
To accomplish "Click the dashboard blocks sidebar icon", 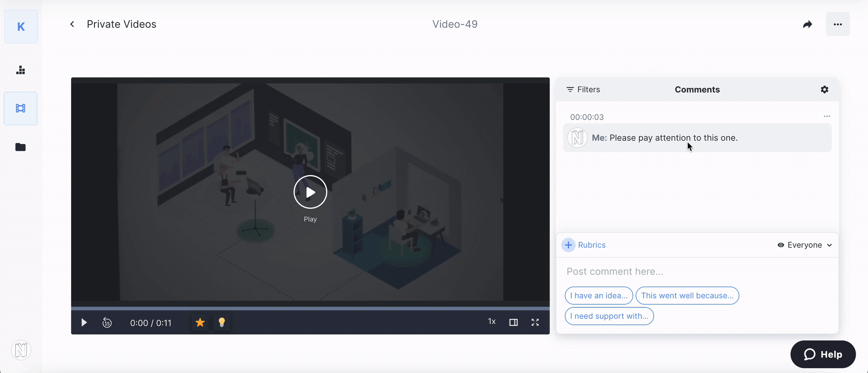I will (21, 70).
